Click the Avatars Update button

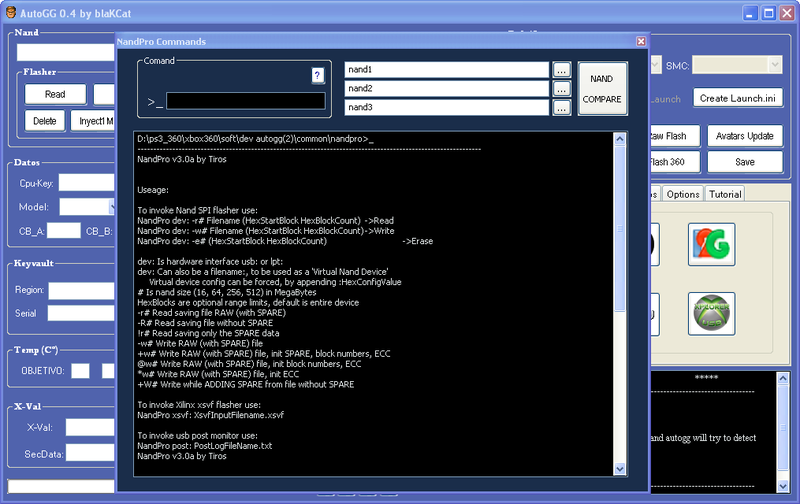744,136
